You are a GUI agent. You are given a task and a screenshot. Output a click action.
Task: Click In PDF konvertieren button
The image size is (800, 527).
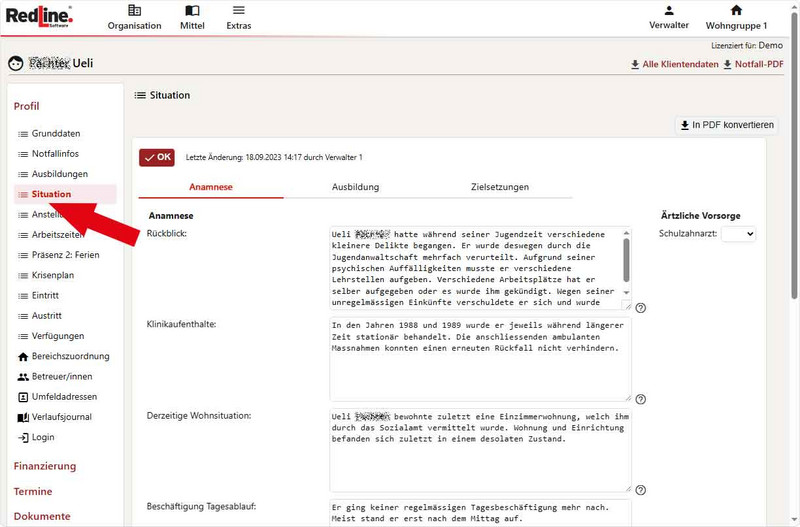726,125
